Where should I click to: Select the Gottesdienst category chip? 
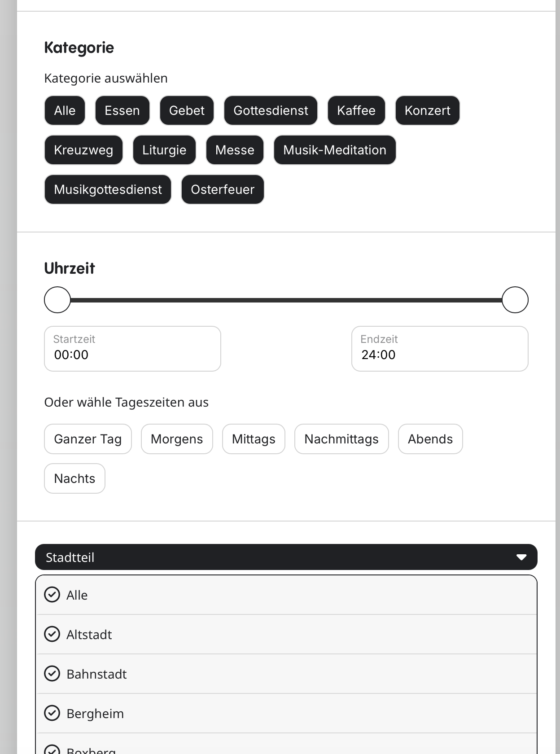coord(271,110)
